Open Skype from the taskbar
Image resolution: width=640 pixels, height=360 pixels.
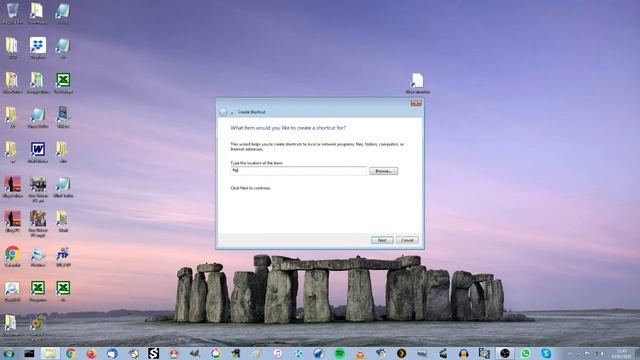(x=546, y=353)
